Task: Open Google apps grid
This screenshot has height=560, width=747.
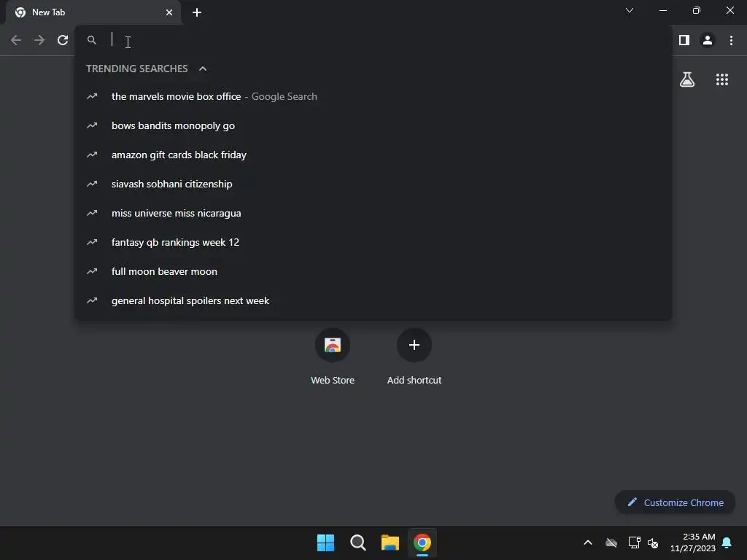Action: tap(721, 79)
